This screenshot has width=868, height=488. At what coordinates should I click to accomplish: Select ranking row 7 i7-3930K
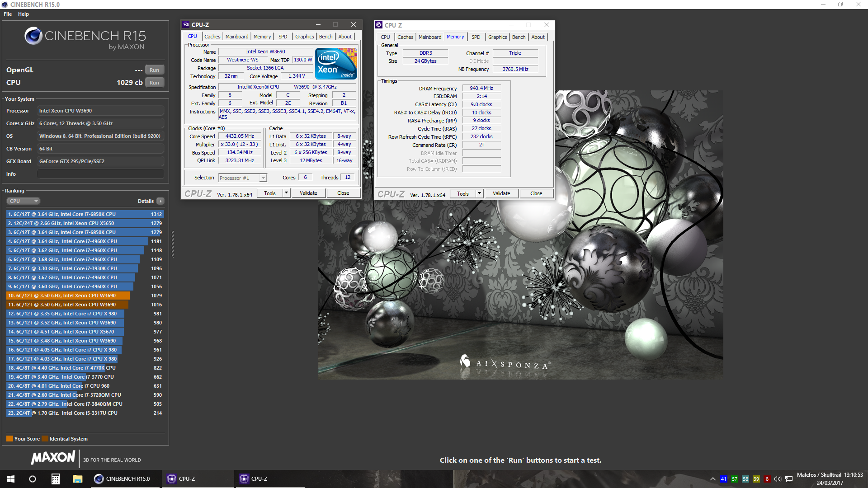pos(85,268)
